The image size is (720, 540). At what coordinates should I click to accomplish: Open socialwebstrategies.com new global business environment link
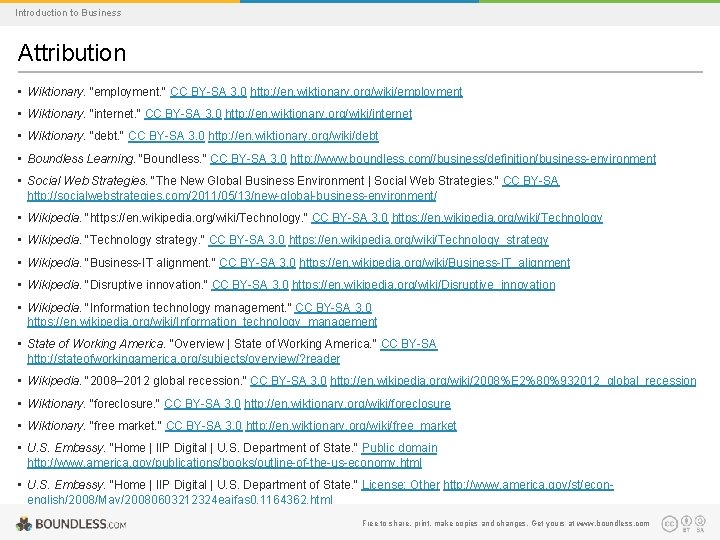click(232, 196)
